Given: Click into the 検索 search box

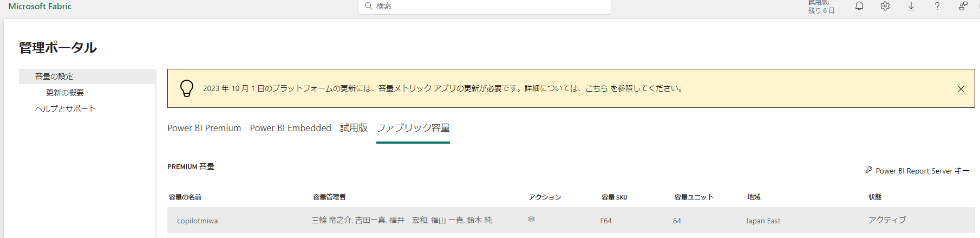Looking at the screenshot, I should [x=485, y=7].
